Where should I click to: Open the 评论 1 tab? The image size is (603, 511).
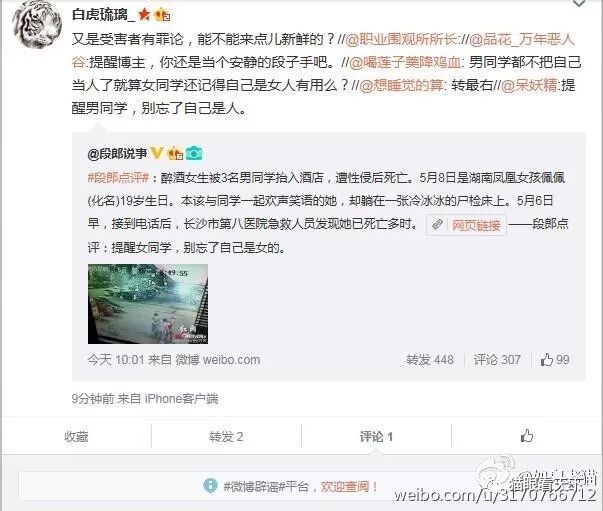point(376,437)
